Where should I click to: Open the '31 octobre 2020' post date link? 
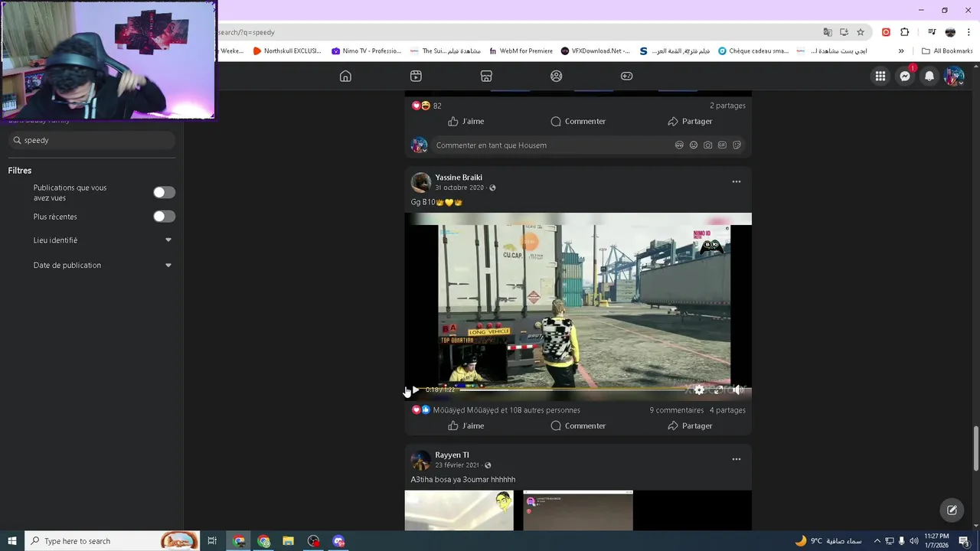point(459,187)
